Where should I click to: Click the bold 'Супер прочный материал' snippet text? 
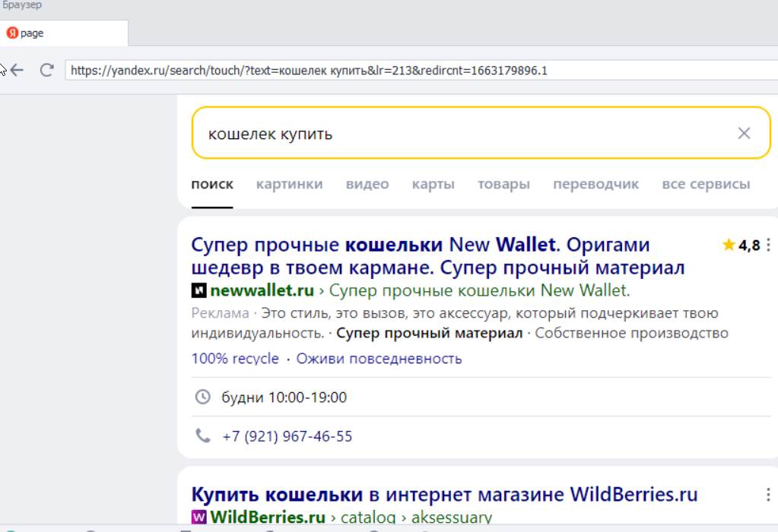click(x=430, y=333)
